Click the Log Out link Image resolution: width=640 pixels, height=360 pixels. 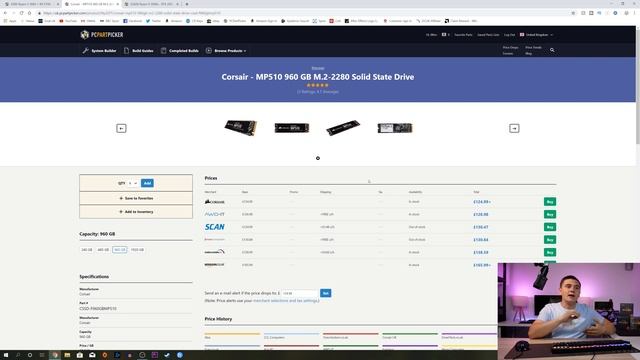tap(509, 35)
